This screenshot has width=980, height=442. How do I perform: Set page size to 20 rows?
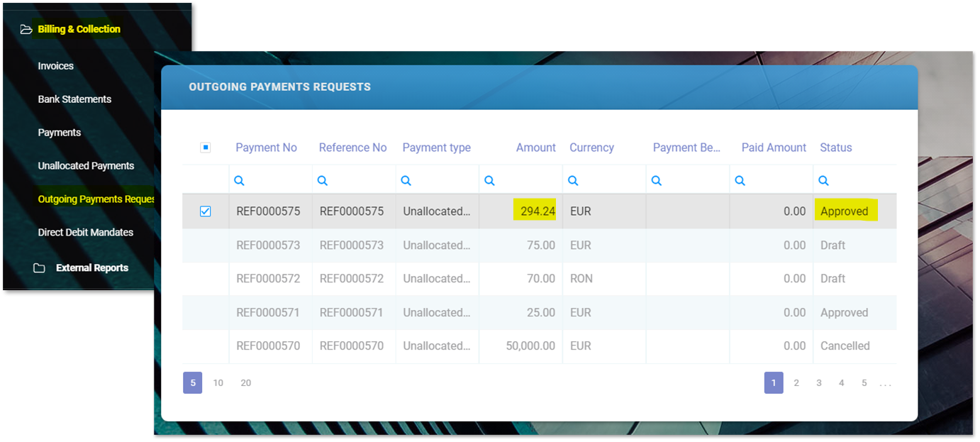click(245, 383)
